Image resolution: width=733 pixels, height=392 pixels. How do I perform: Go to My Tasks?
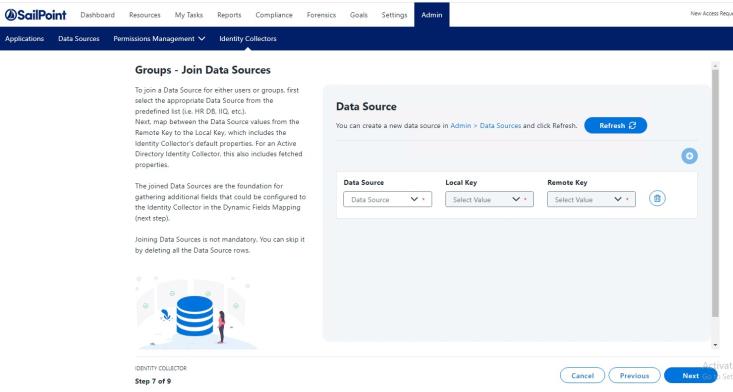coord(189,15)
